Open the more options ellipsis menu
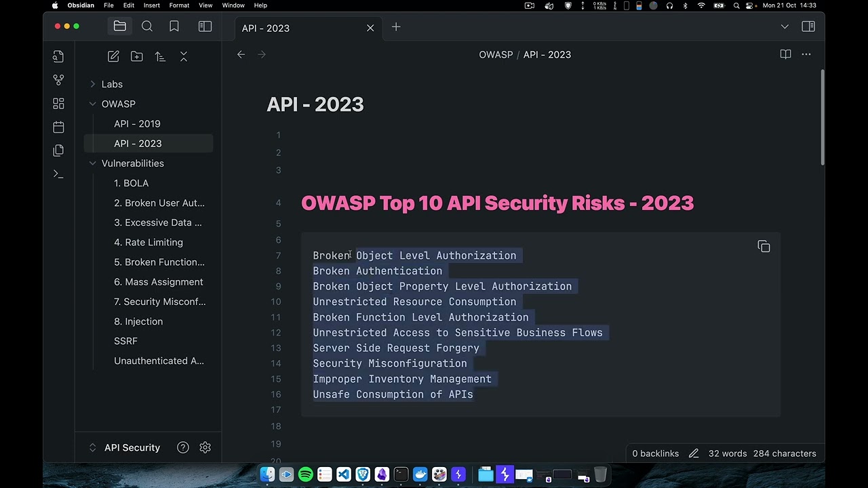This screenshot has width=868, height=488. coord(806,54)
